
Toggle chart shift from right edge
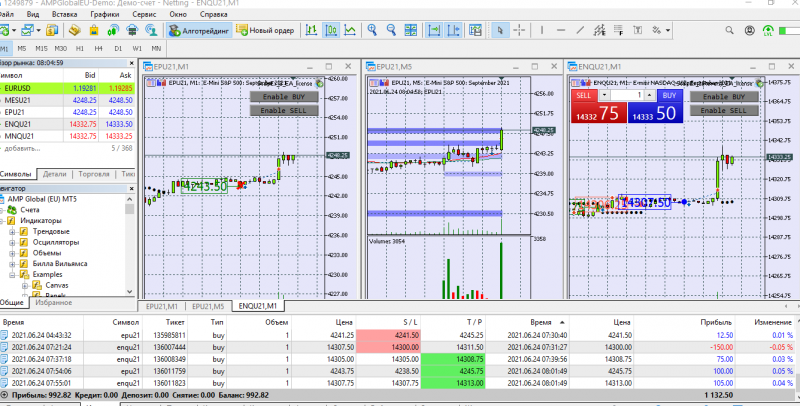[x=454, y=31]
